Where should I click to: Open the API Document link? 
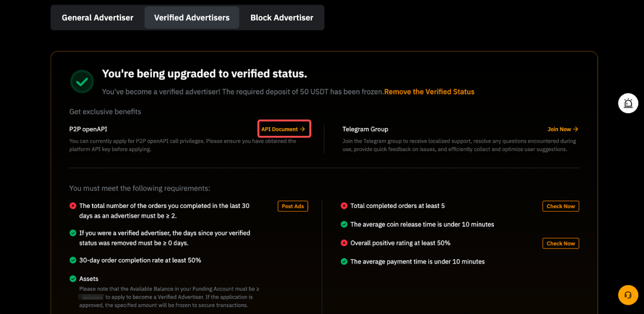pos(284,129)
